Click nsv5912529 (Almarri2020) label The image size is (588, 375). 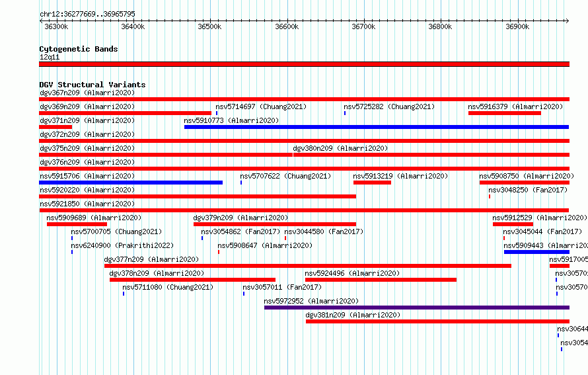coord(540,218)
